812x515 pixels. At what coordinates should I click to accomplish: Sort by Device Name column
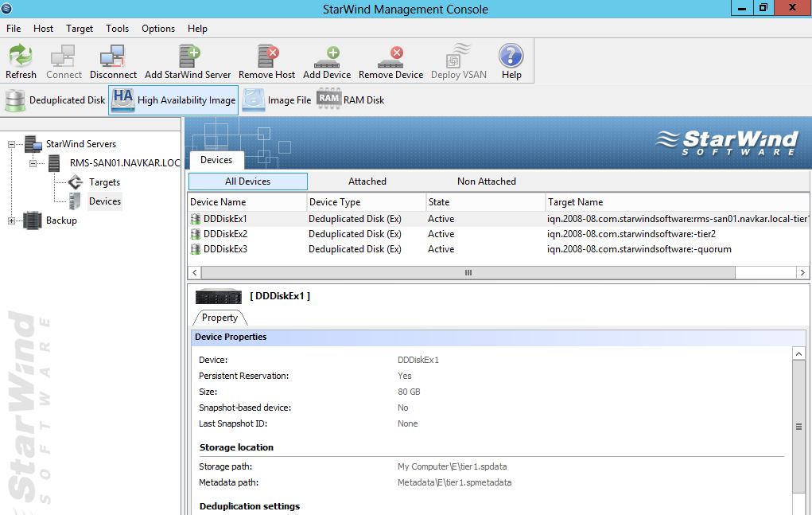[x=247, y=202]
